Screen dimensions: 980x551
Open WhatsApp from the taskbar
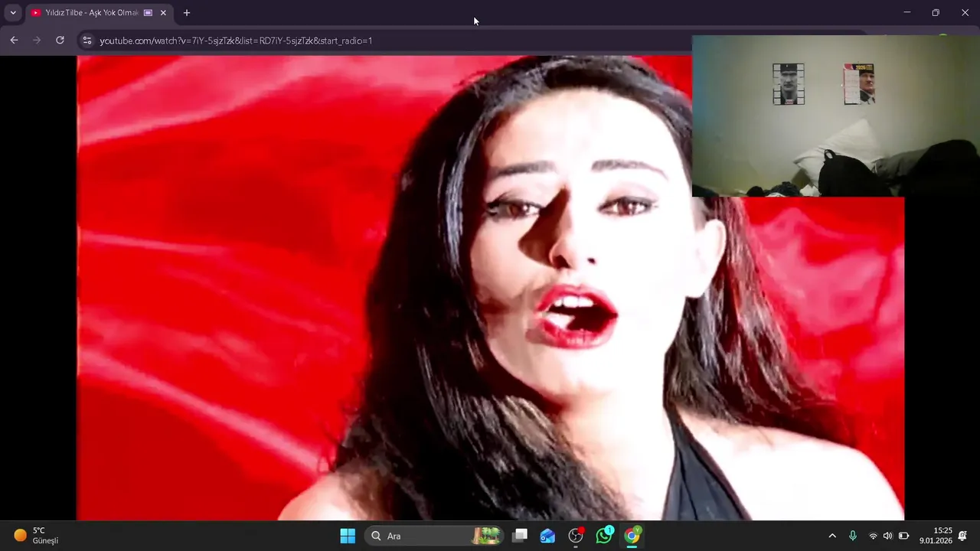604,536
